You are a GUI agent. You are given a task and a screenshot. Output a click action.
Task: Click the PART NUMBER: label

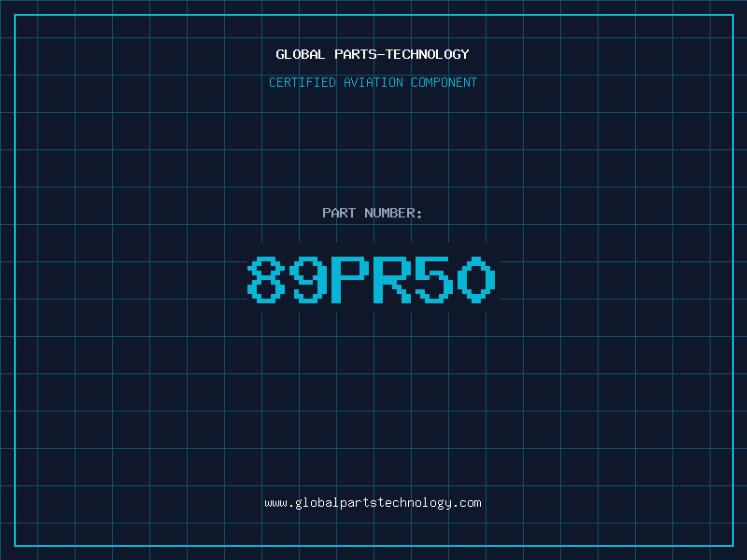click(372, 213)
